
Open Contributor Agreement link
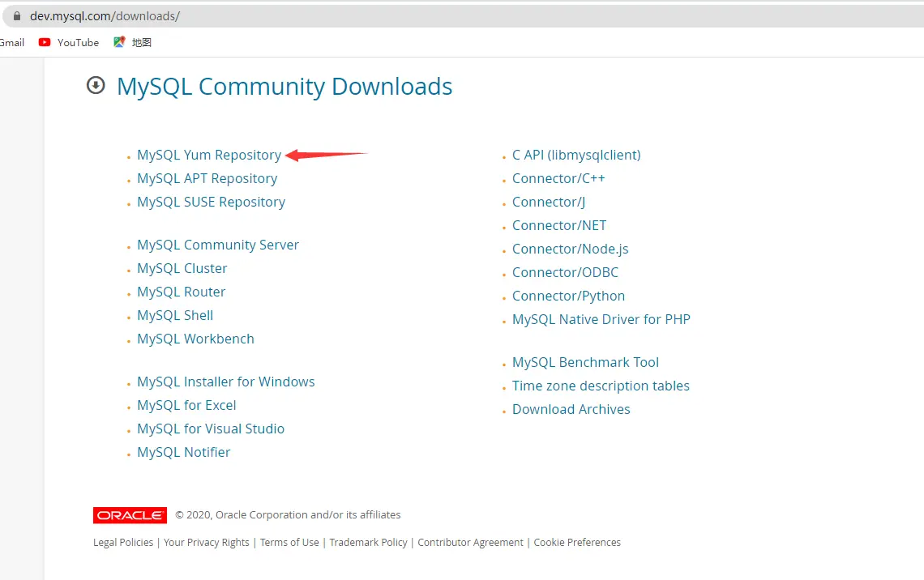point(470,542)
